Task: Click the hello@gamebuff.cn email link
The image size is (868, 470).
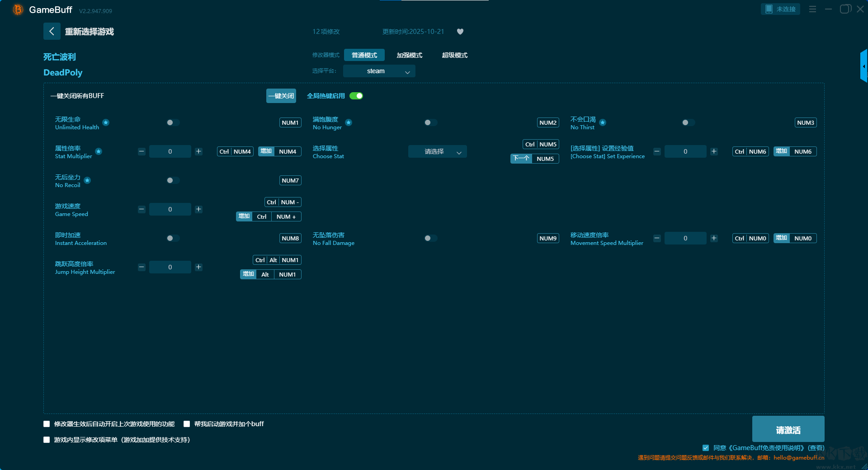Action: pyautogui.click(x=799, y=457)
